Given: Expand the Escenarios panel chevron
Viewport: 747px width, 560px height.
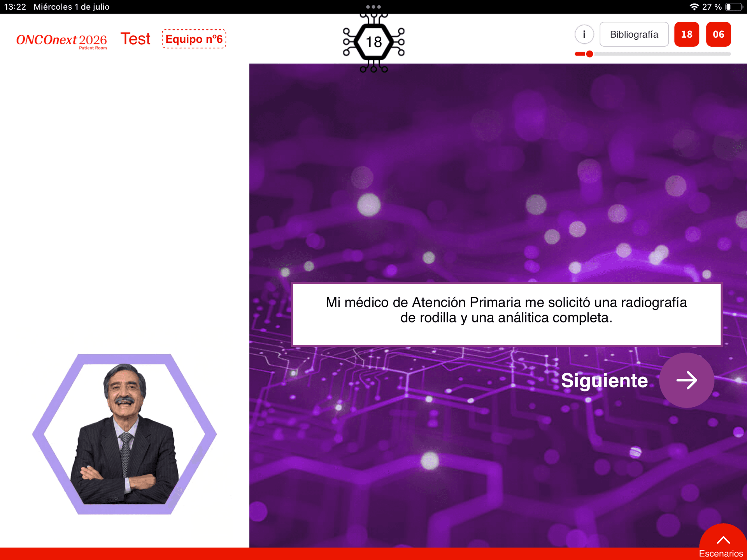Looking at the screenshot, I should [x=723, y=540].
